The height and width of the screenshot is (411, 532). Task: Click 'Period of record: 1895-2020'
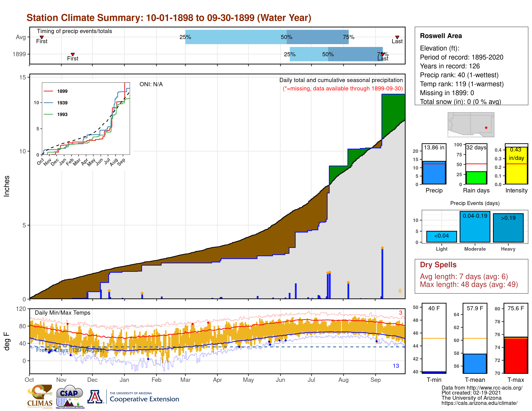pos(462,57)
